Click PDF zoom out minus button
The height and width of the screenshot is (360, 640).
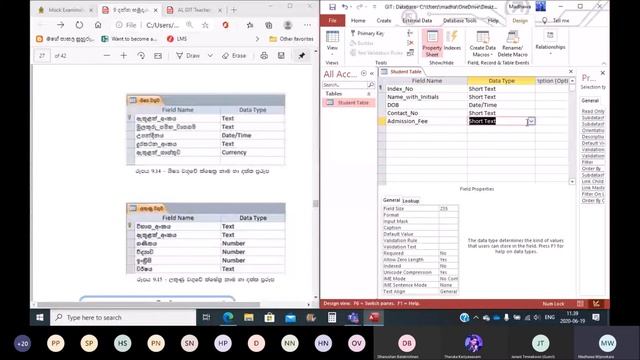[107, 56]
